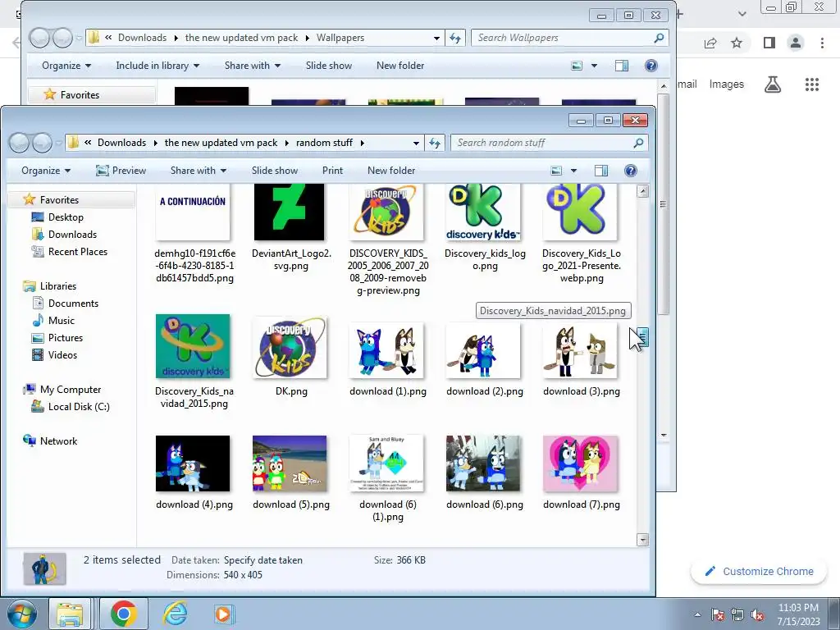Open Chrome Search Labs flask icon
This screenshot has height=630, width=840.
pyautogui.click(x=773, y=84)
